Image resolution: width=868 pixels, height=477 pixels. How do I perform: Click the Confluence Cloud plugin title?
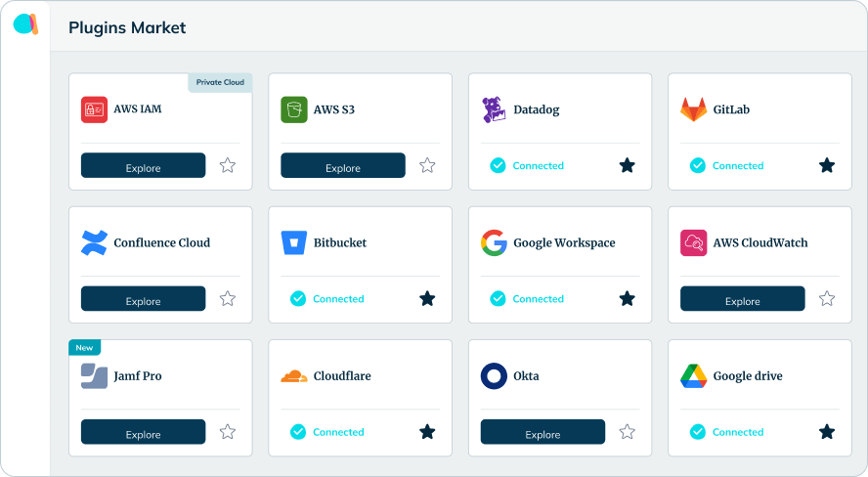click(162, 243)
